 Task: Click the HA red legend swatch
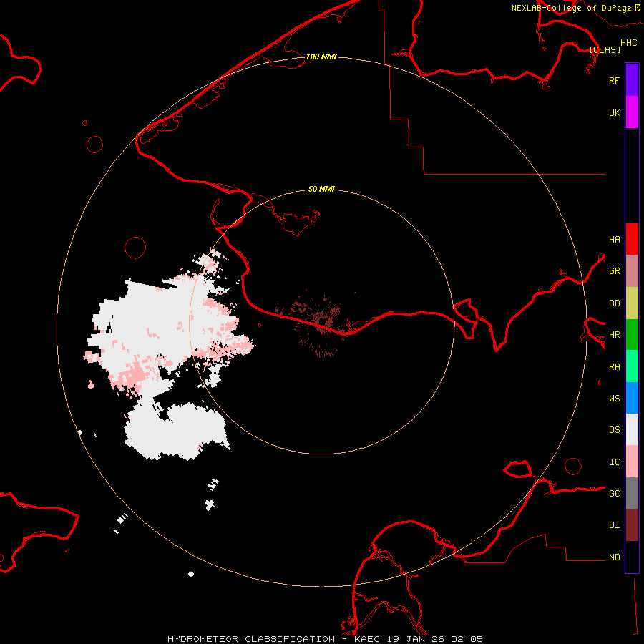click(632, 239)
